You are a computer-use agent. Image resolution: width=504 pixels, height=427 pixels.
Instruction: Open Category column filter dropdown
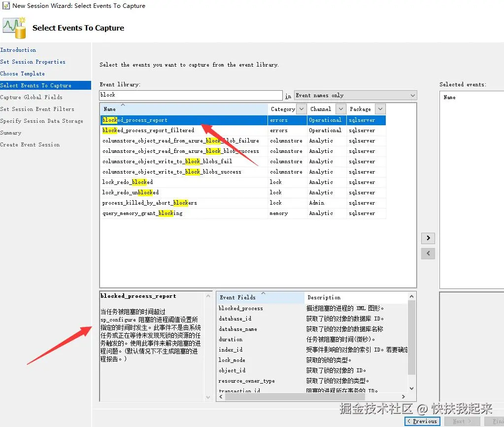coord(301,109)
